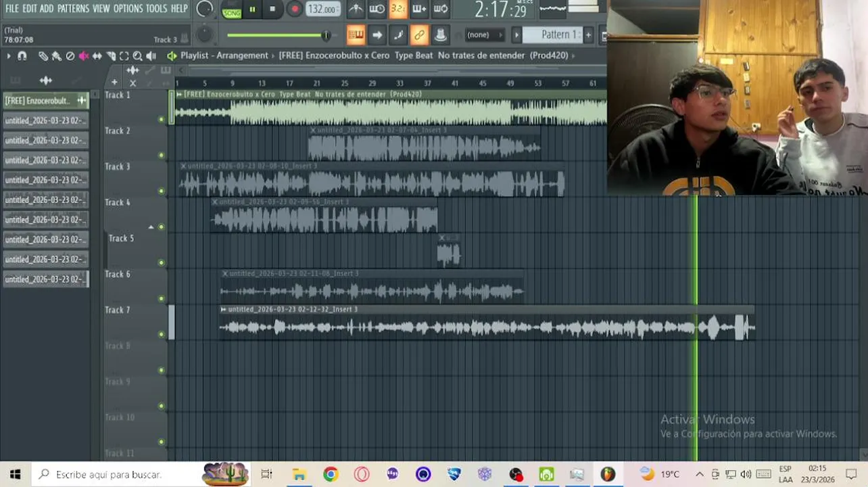The width and height of the screenshot is (868, 487).
Task: Toggle SONG/pattern playback mode
Action: tap(232, 10)
